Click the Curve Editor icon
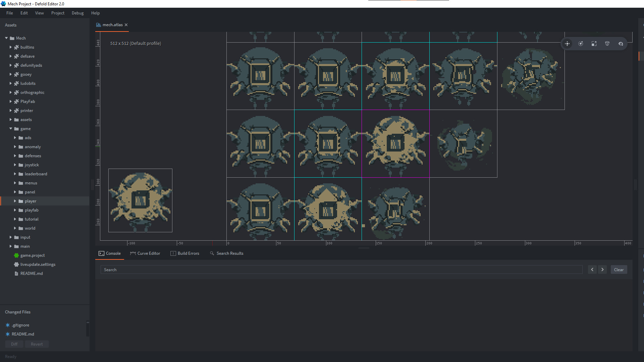This screenshot has height=362, width=644. (x=133, y=253)
